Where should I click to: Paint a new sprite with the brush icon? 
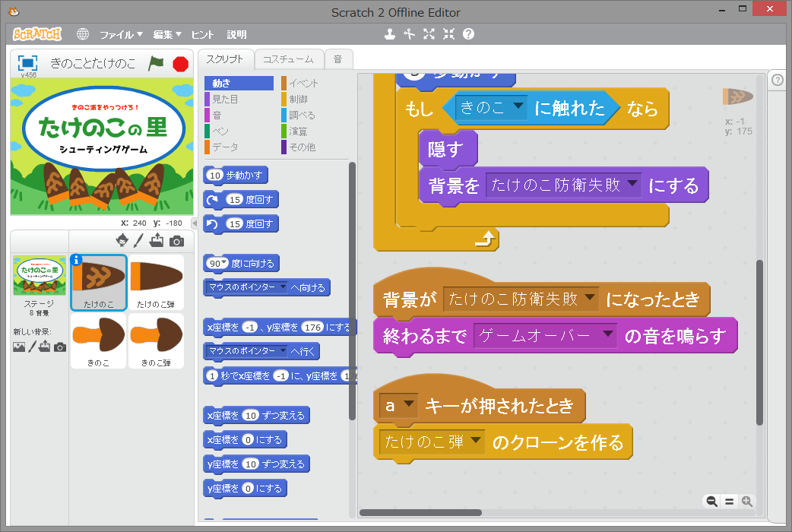coord(138,240)
